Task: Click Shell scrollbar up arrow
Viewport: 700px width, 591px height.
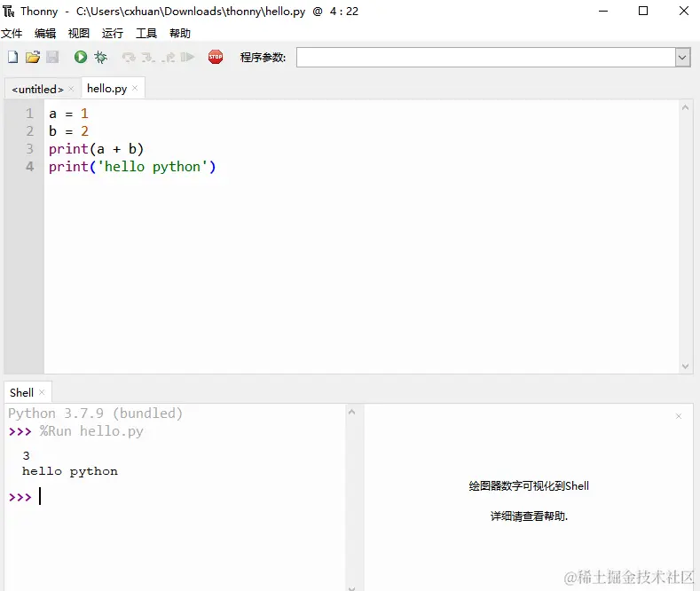Action: coord(352,412)
